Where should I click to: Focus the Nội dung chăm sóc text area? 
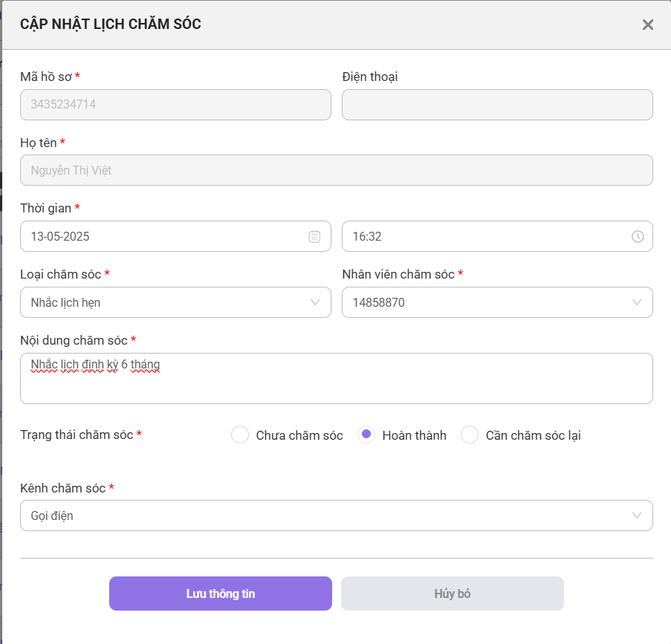coord(337,378)
